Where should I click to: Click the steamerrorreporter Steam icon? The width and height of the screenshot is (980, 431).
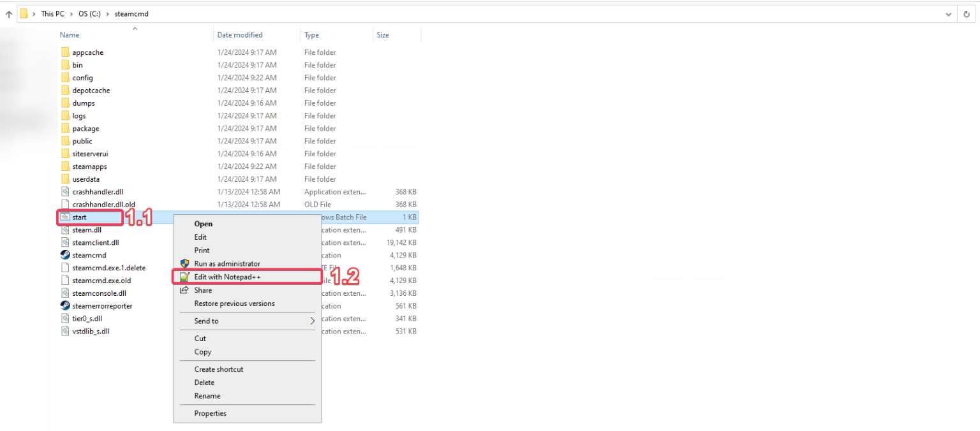coord(65,305)
